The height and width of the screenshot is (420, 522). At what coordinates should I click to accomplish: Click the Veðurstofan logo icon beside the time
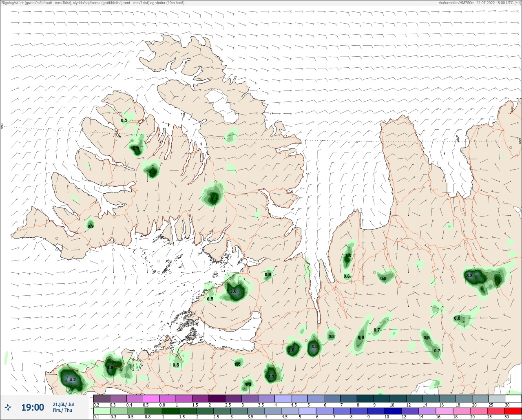click(x=8, y=407)
